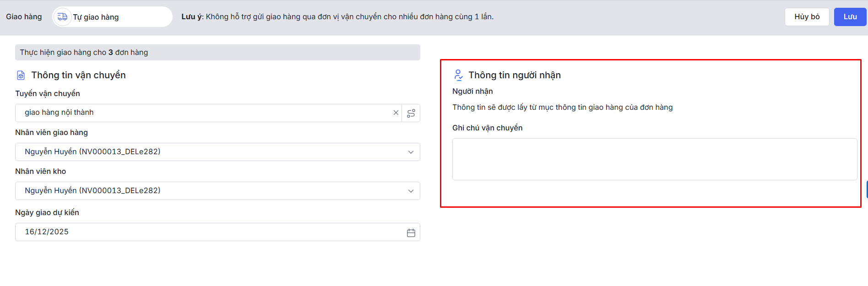Image resolution: width=868 pixels, height=286 pixels.
Task: Click the truck icon in the delivery selector
Action: [x=62, y=17]
